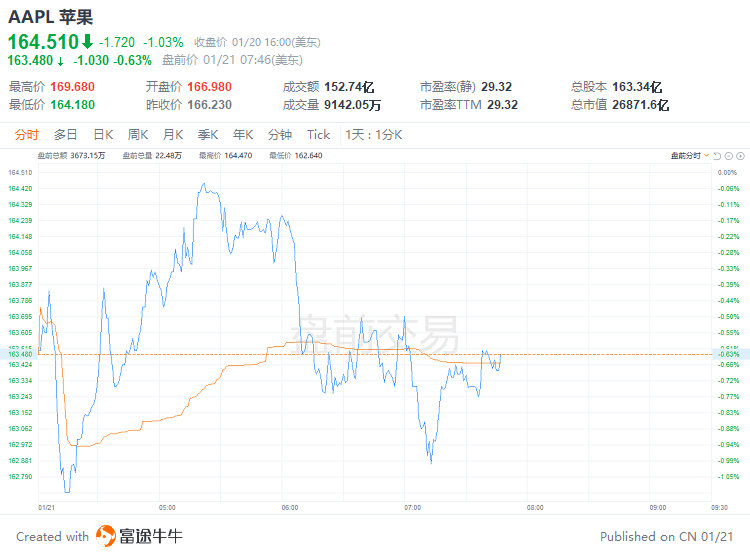Open the 月K chart tab

coord(173,135)
